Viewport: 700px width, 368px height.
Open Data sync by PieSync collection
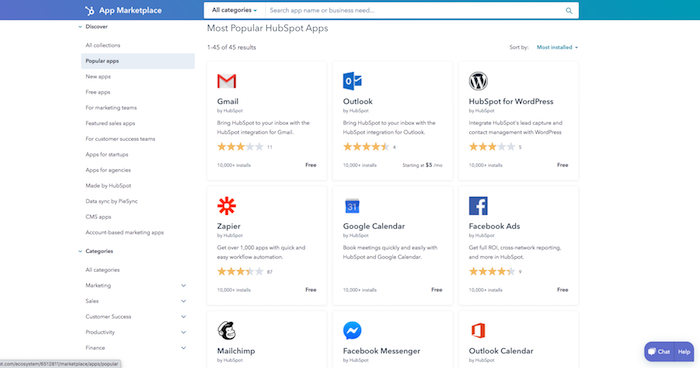(112, 201)
